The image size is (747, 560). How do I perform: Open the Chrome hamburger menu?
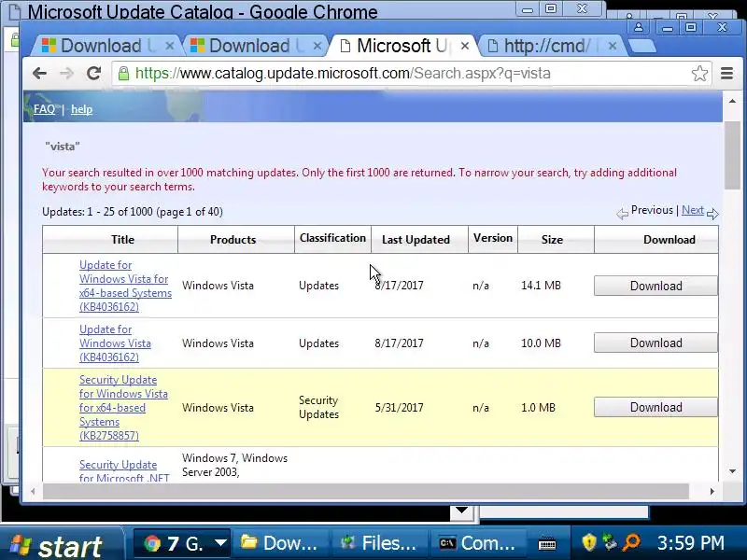[x=726, y=74]
